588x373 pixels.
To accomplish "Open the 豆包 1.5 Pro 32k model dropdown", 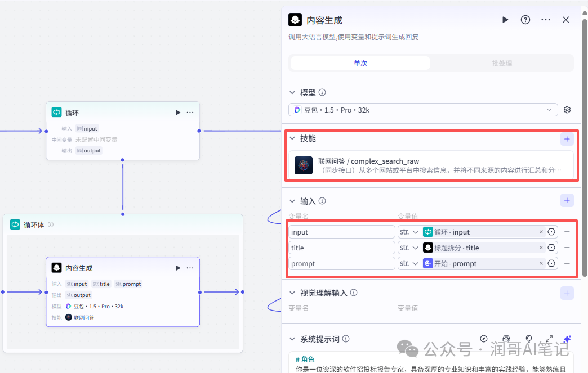I will (423, 110).
